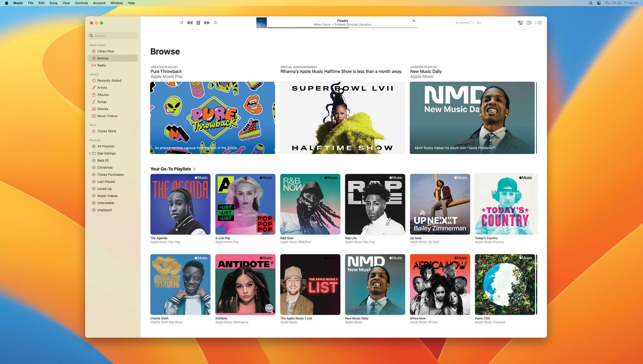Select the iTunes Purchases playlist
Viewport: 643px width, 364px height.
pyautogui.click(x=113, y=174)
